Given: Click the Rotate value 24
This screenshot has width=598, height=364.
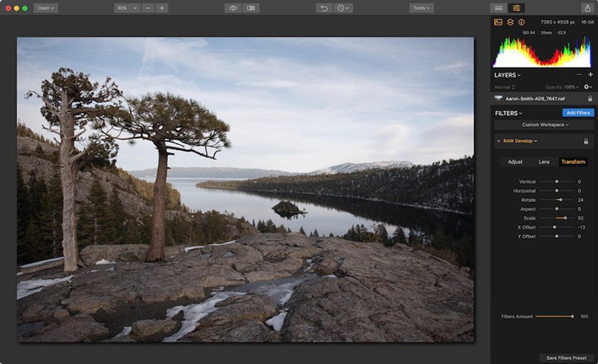Looking at the screenshot, I should [580, 200].
